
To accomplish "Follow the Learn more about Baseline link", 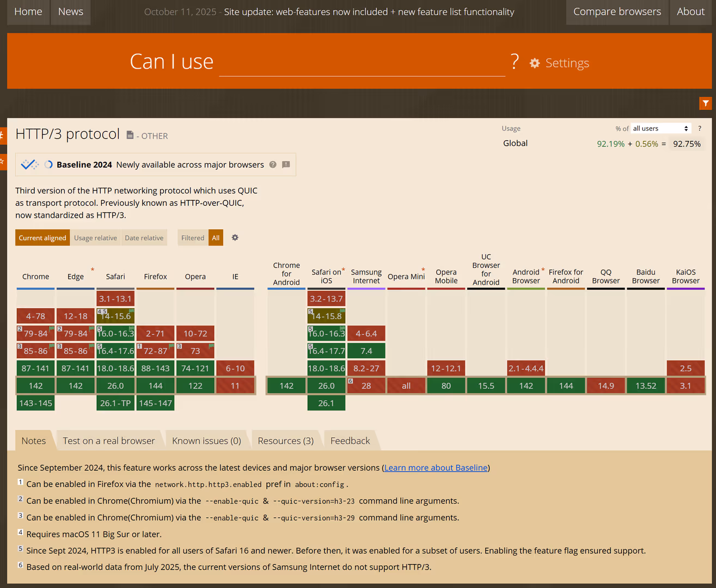I will 436,468.
